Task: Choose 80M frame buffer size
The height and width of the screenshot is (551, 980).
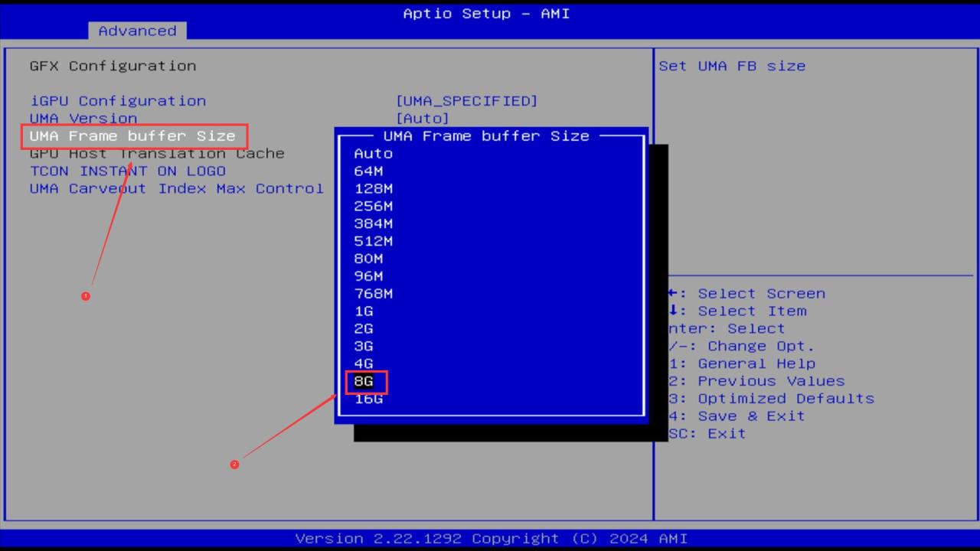Action: [x=368, y=259]
